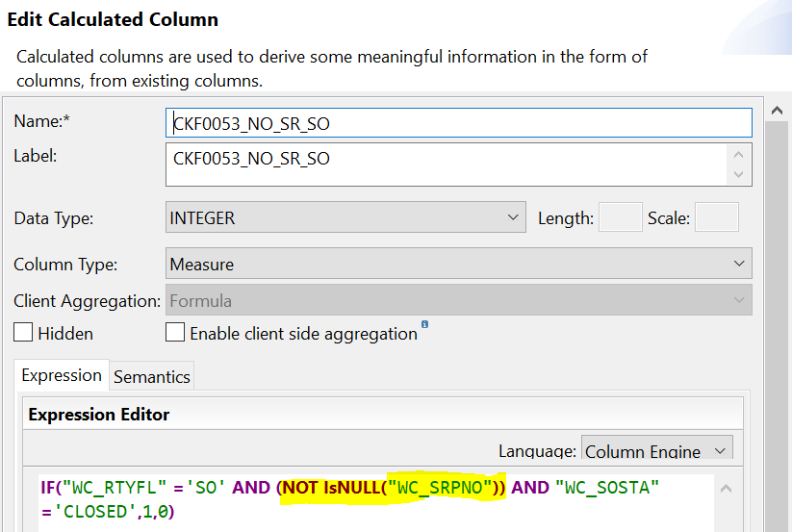The image size is (792, 532).
Task: Click the Label field's up scroll arrow
Action: [x=738, y=154]
